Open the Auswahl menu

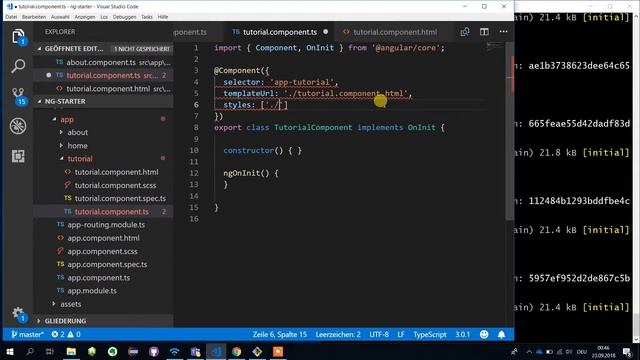pyautogui.click(x=60, y=17)
